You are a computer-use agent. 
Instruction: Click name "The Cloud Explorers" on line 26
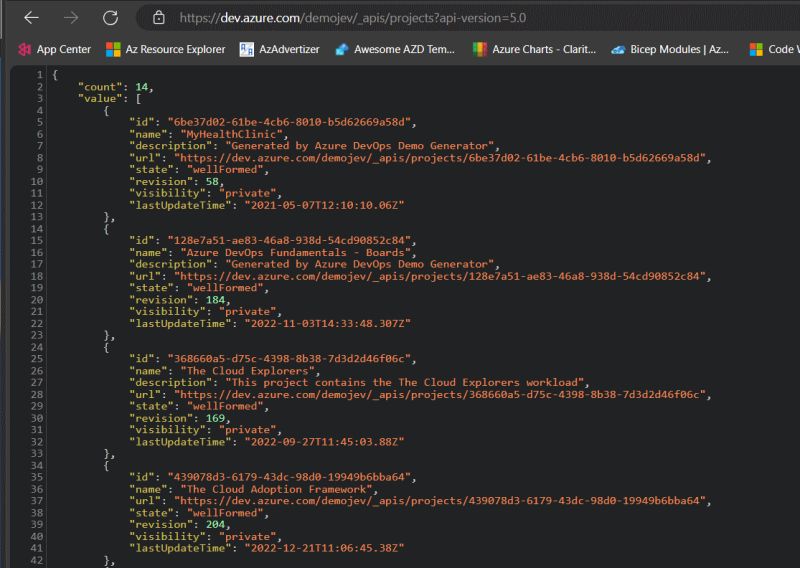247,371
